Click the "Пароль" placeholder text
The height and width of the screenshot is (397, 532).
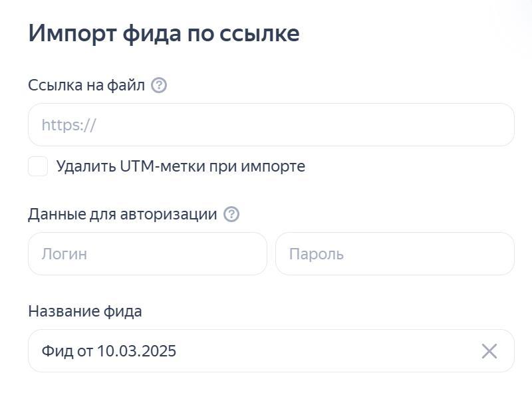317,254
